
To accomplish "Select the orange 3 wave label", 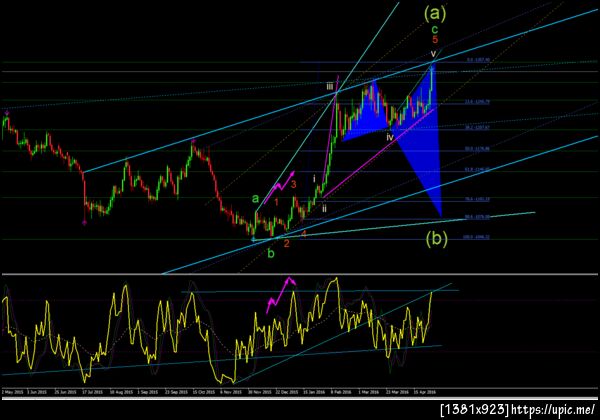I will point(293,184).
